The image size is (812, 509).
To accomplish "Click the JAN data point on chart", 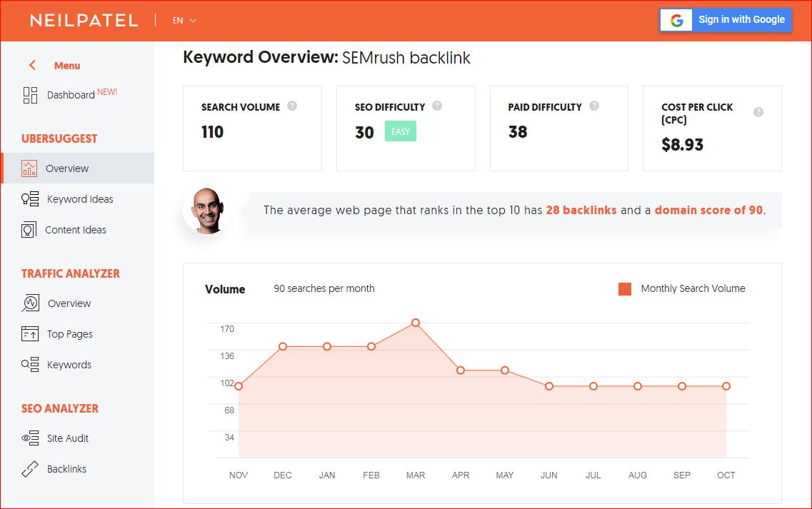I will (x=327, y=346).
